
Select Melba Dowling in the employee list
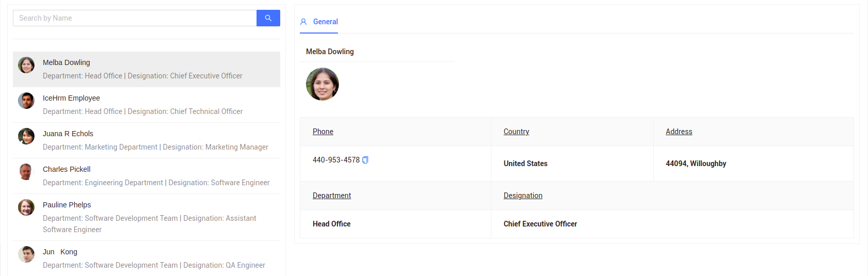point(146,69)
